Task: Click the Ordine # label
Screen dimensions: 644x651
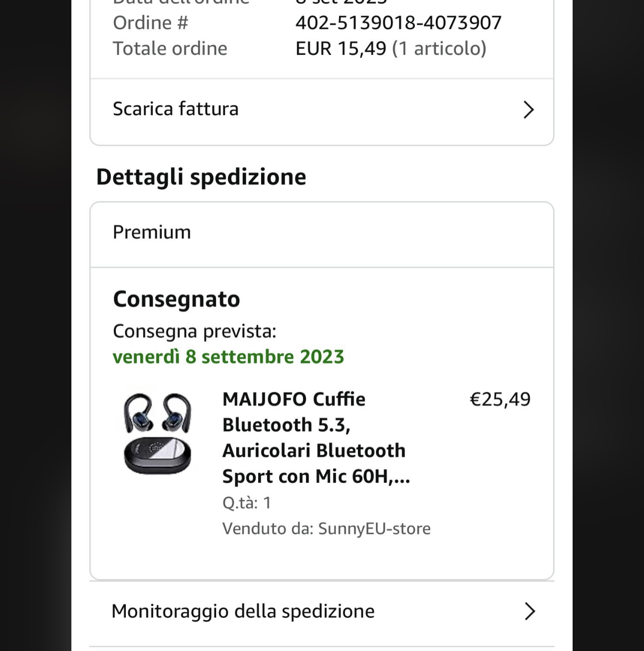Action: click(x=151, y=22)
